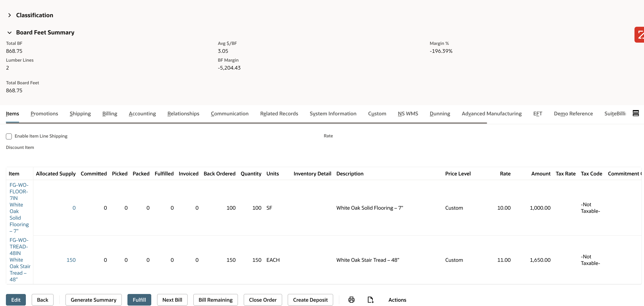
Task: Click the print icon near Actions
Action: pyautogui.click(x=351, y=299)
